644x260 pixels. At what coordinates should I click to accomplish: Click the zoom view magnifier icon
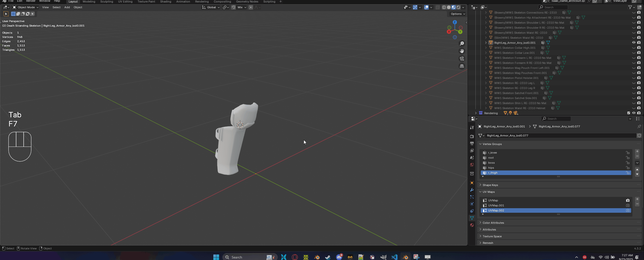(x=462, y=44)
